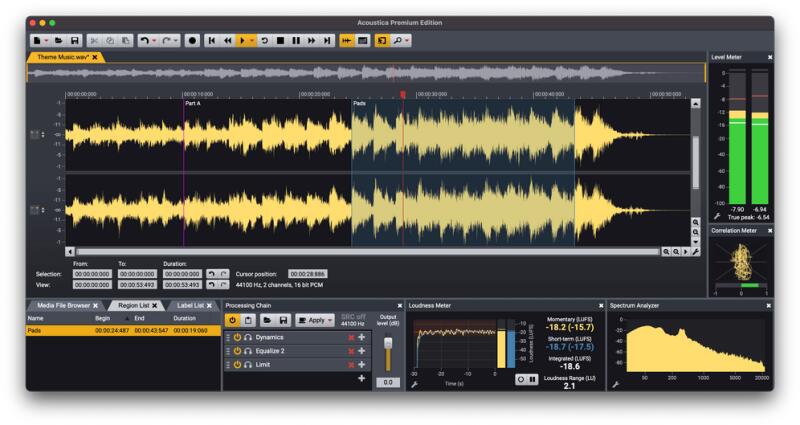This screenshot has height=425, width=800.
Task: Open an audio file with folder icon
Action: tap(58, 40)
